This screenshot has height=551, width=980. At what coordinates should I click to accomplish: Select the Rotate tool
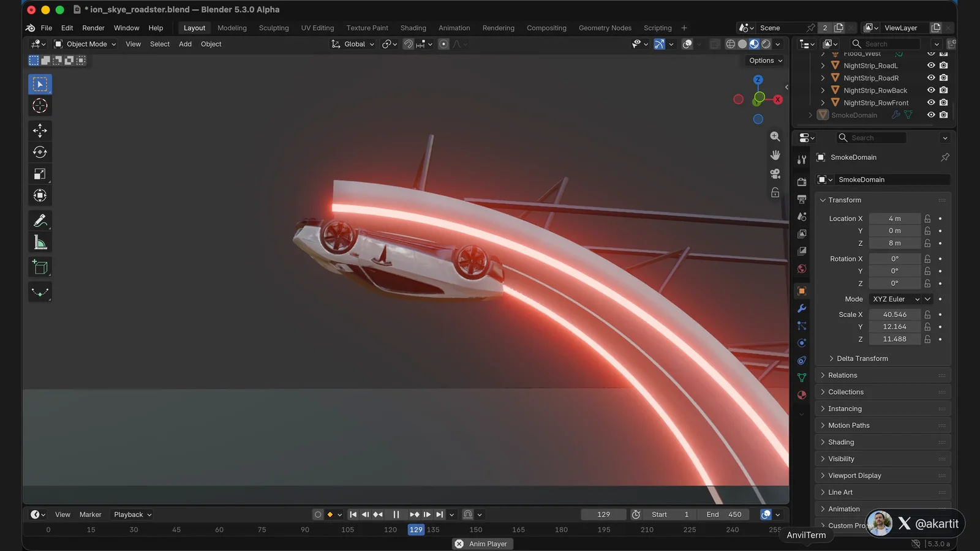coord(40,152)
